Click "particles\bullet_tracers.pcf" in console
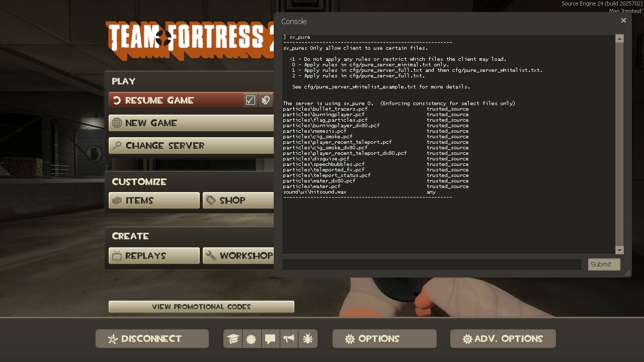 [325, 109]
